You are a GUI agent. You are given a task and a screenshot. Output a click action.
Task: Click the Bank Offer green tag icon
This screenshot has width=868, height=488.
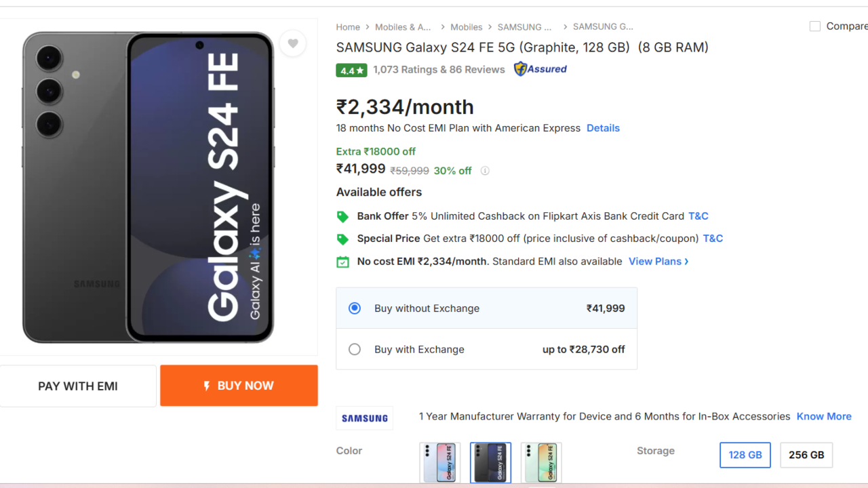343,217
